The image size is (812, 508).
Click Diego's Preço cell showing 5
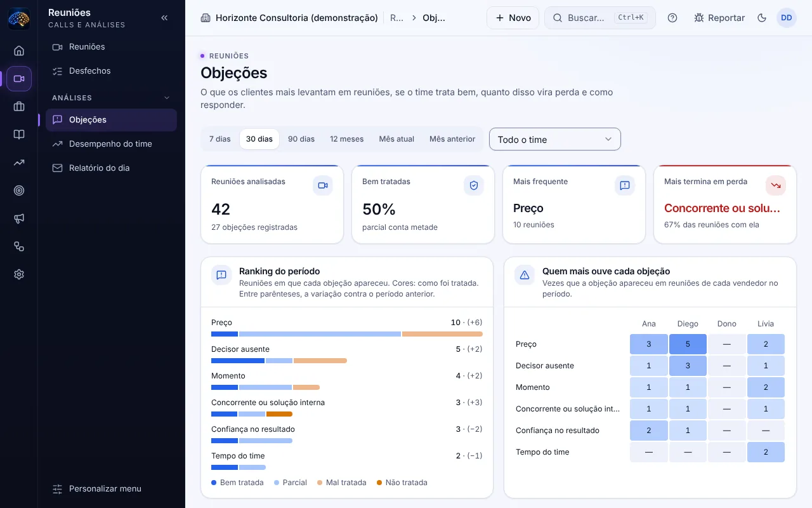click(x=688, y=344)
